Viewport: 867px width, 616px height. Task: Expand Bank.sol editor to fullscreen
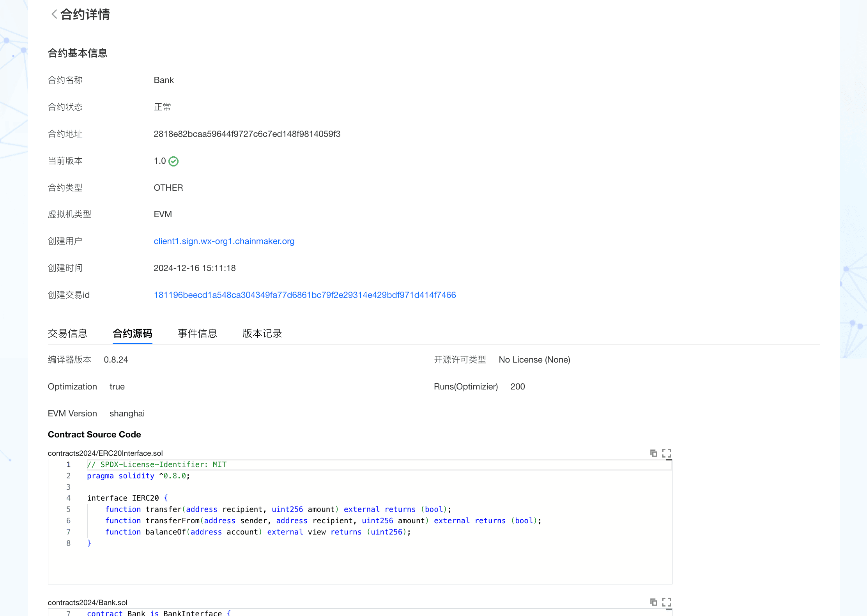tap(667, 602)
